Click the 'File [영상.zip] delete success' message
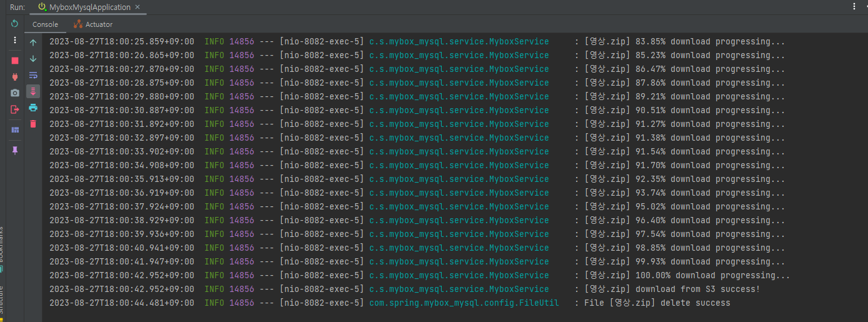 [x=657, y=303]
